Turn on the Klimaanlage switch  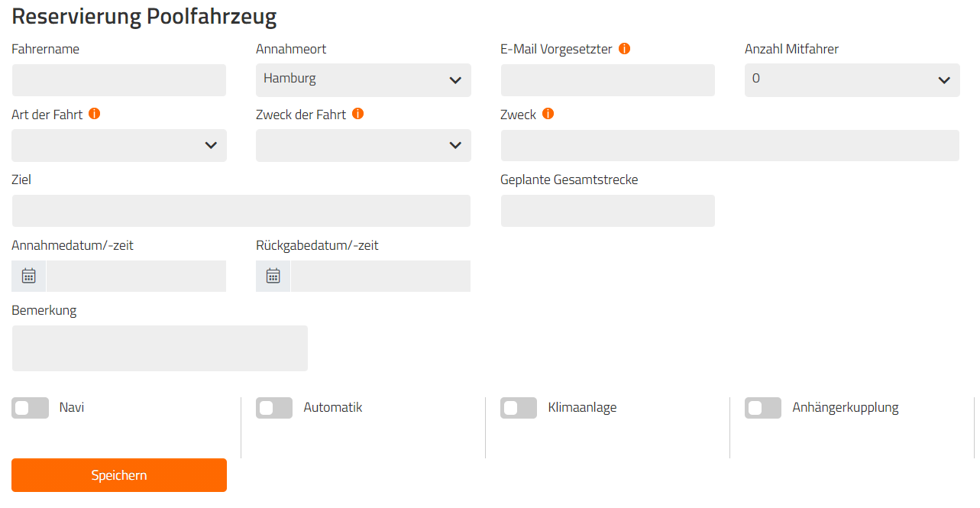click(519, 408)
